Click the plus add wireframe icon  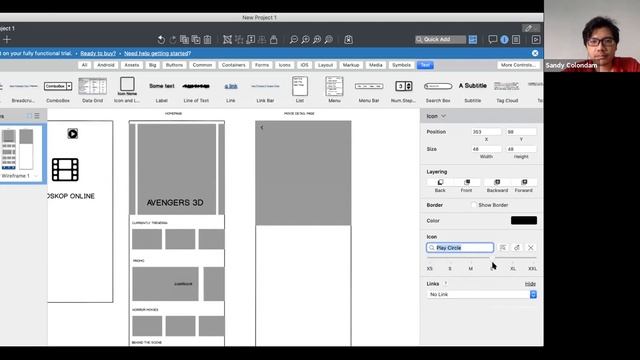[x=7, y=40]
